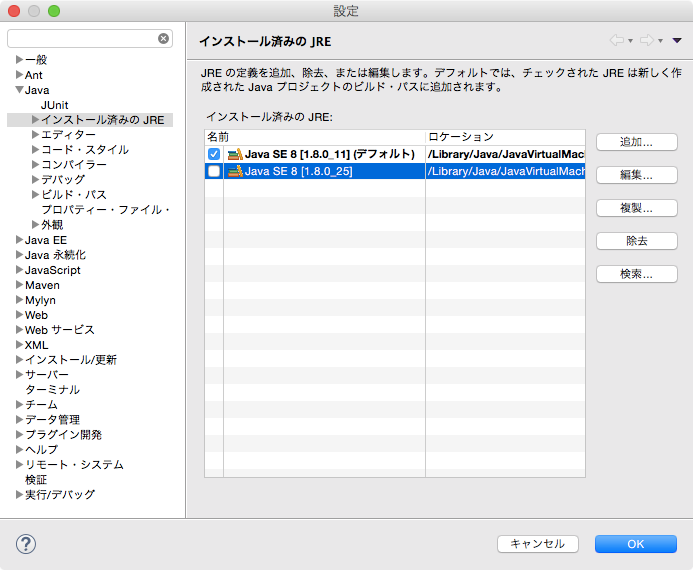Expand the Java EE node

point(19,240)
